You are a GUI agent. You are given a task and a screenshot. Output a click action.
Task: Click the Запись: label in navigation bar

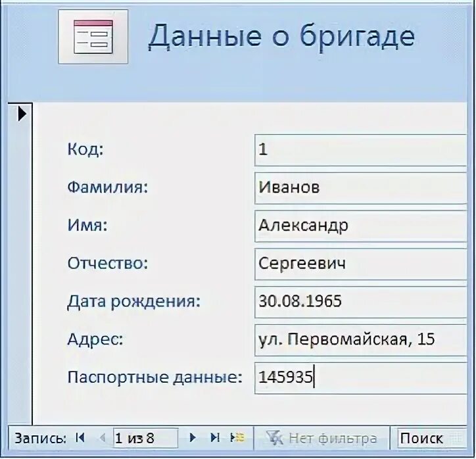[40, 439]
